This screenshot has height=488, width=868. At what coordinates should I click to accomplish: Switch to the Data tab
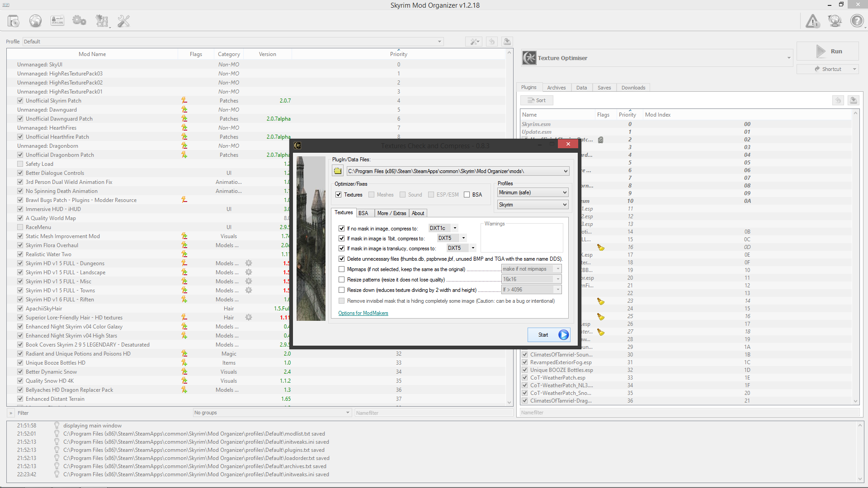[x=581, y=88]
